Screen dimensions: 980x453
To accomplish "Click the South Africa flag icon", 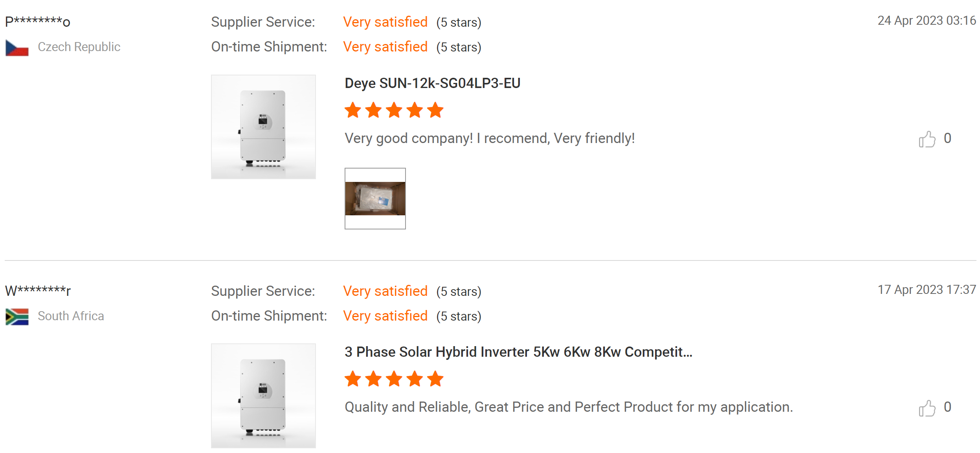I will 17,317.
